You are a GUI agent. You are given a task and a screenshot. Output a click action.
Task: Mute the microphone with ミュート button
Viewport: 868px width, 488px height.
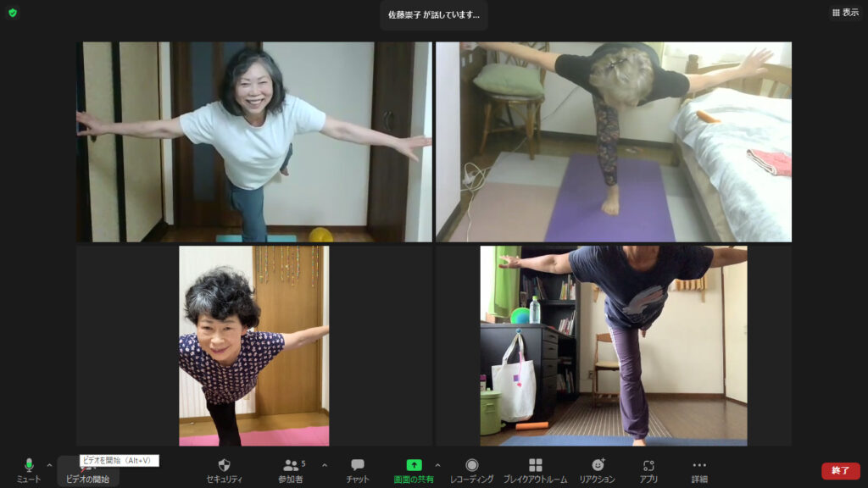click(x=29, y=470)
